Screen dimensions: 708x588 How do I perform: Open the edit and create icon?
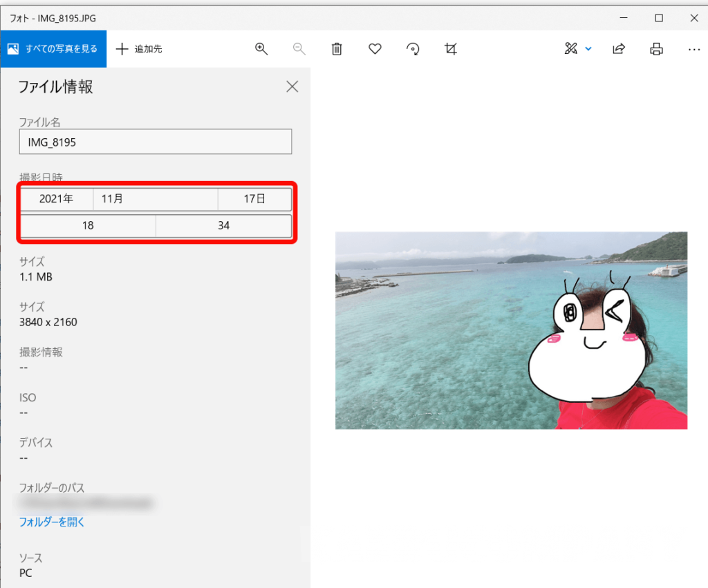[x=571, y=49]
